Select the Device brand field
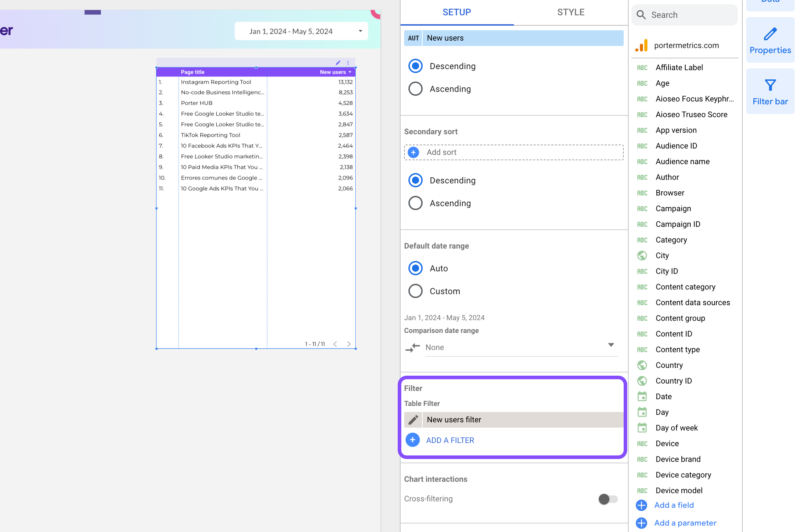This screenshot has height=532, width=799. [x=678, y=459]
